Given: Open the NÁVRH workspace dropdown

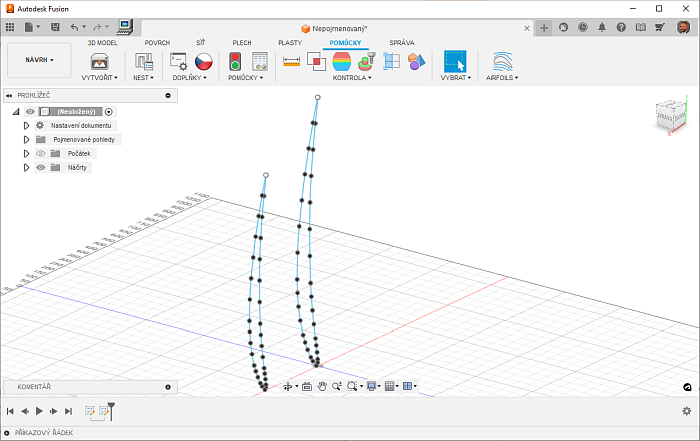Looking at the screenshot, I should (x=39, y=60).
